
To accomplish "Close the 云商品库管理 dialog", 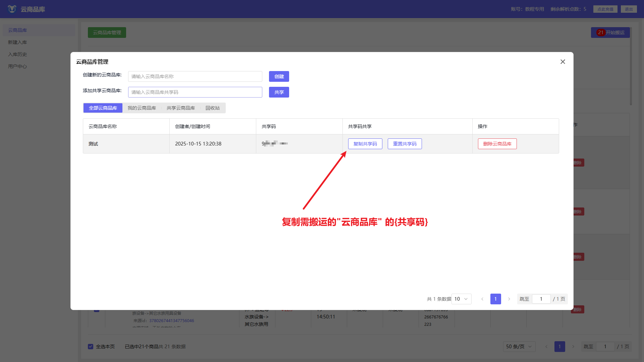I will pos(563,62).
